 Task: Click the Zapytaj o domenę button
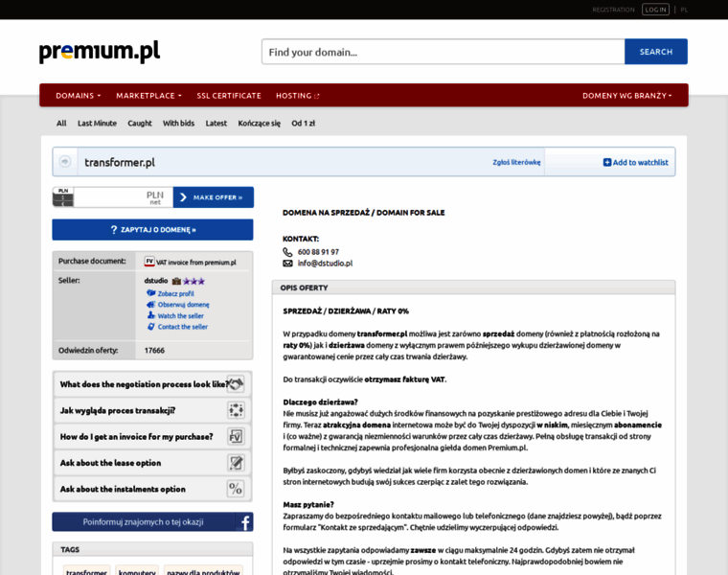pos(152,229)
